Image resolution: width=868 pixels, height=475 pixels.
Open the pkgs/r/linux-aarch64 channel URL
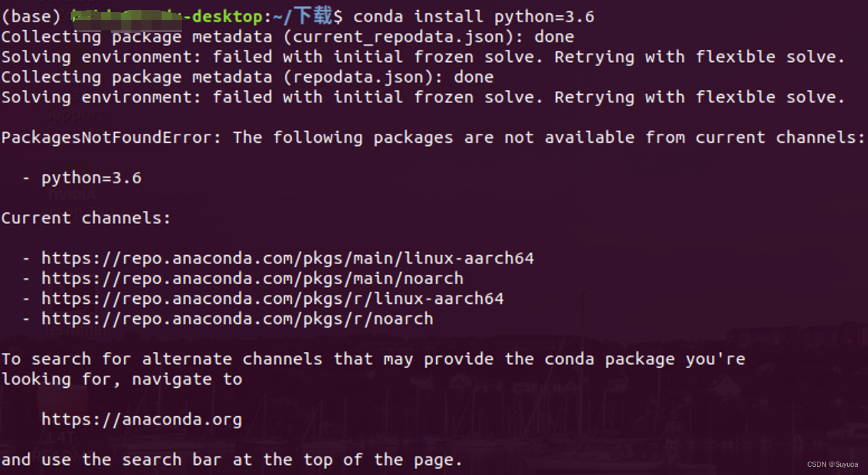point(273,299)
